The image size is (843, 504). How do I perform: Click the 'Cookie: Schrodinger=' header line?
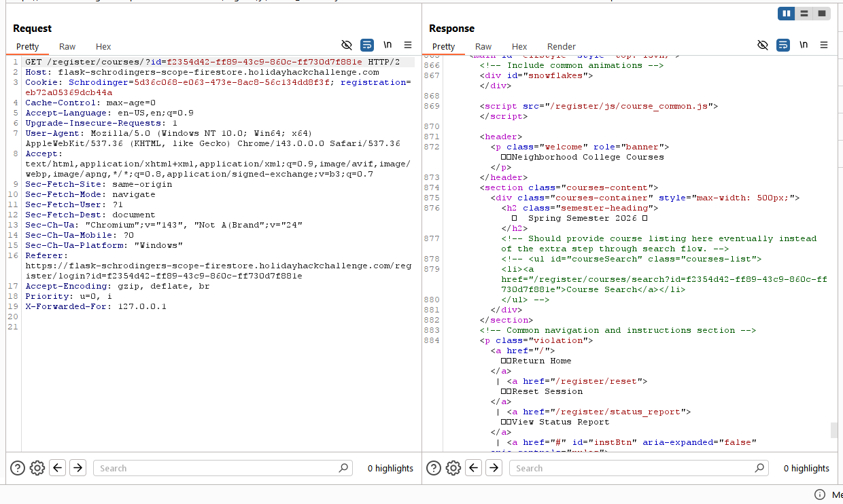click(x=218, y=87)
